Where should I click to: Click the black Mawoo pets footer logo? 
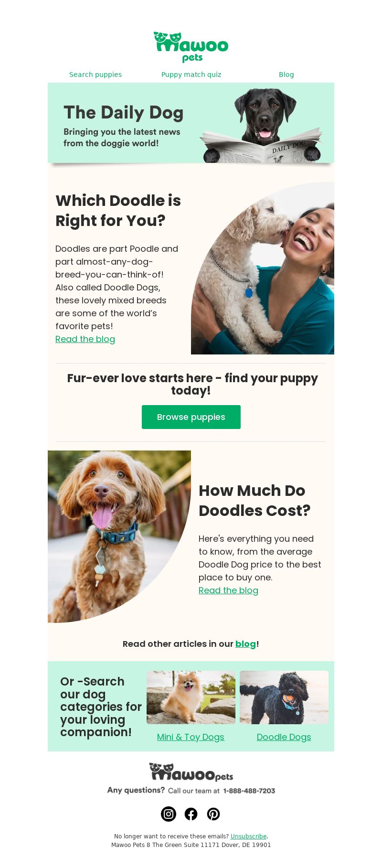[191, 772]
